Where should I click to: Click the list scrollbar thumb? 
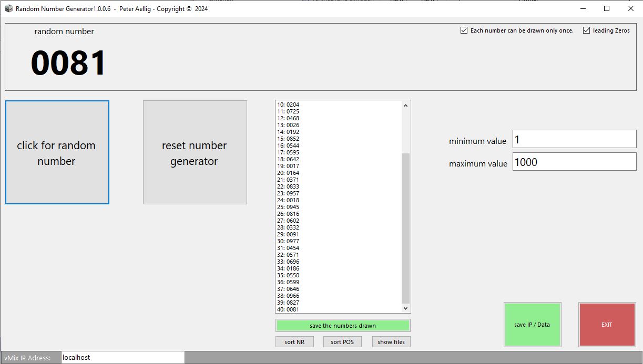click(x=405, y=228)
